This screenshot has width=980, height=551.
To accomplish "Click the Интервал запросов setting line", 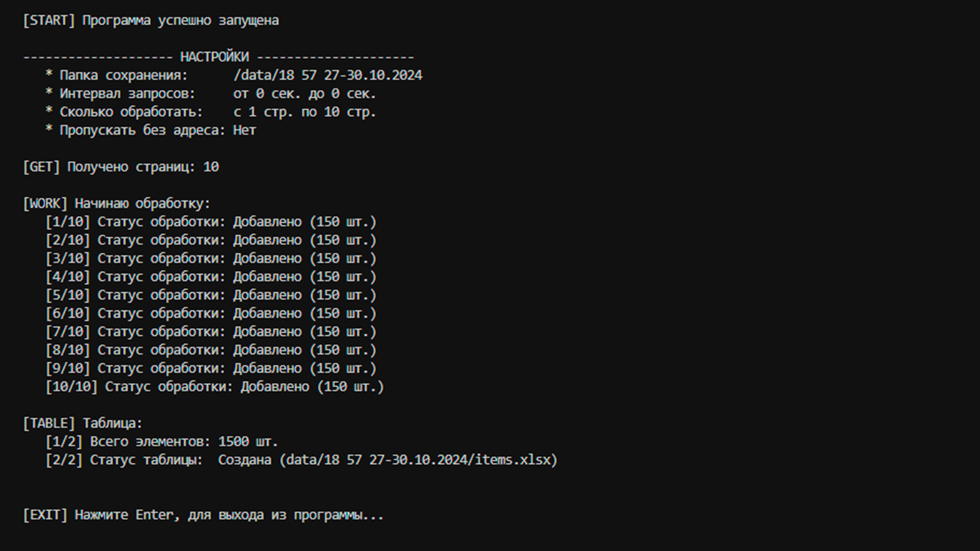I will coord(211,94).
